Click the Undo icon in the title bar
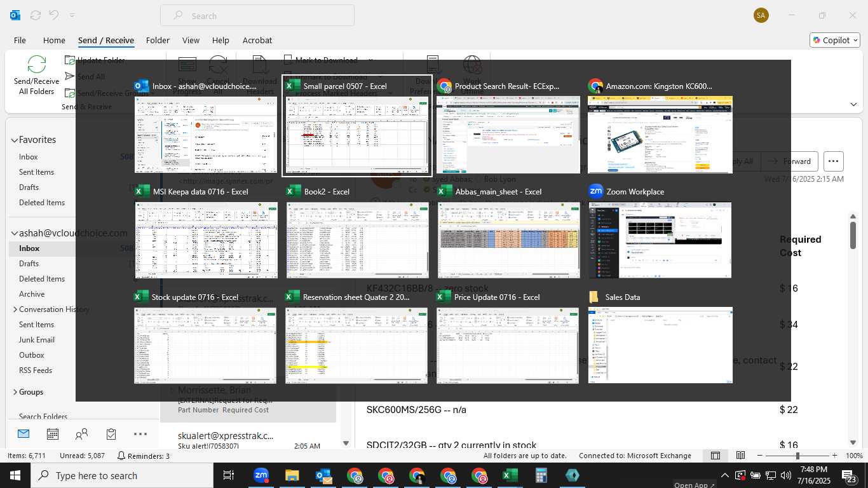 [x=54, y=15]
